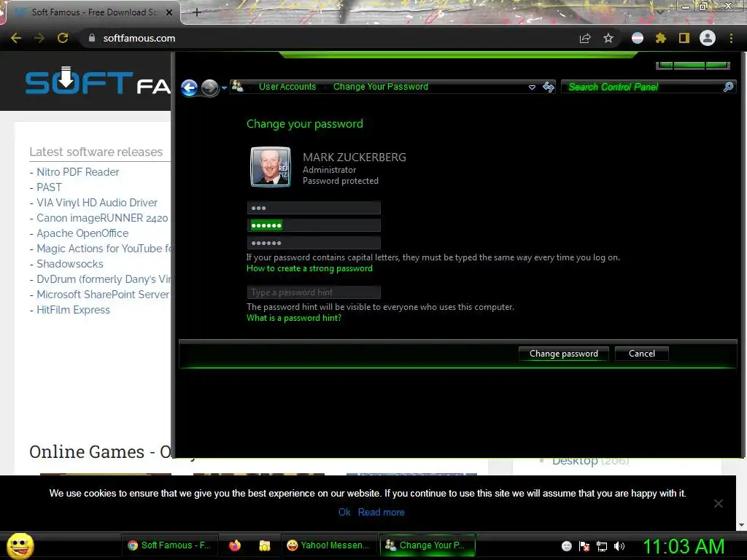Screen dimensions: 747x560
Task: Launch Firefox from taskbar
Action: point(235,545)
